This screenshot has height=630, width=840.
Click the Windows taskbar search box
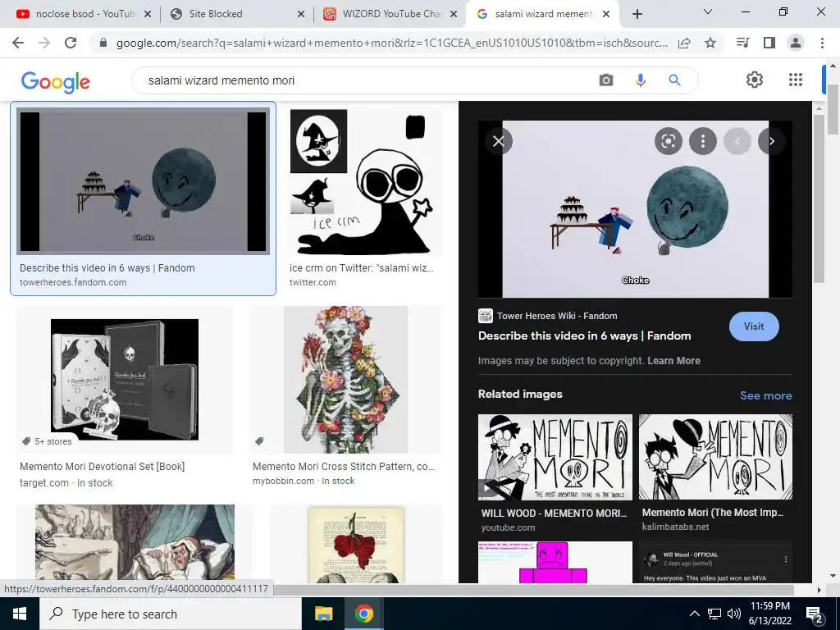click(x=171, y=614)
